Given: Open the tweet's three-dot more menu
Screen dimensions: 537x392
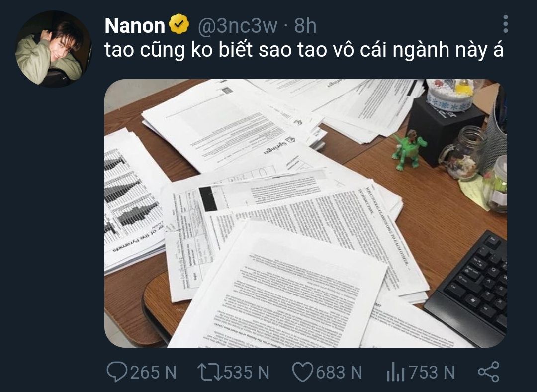Looking at the screenshot, I should pyautogui.click(x=505, y=24).
